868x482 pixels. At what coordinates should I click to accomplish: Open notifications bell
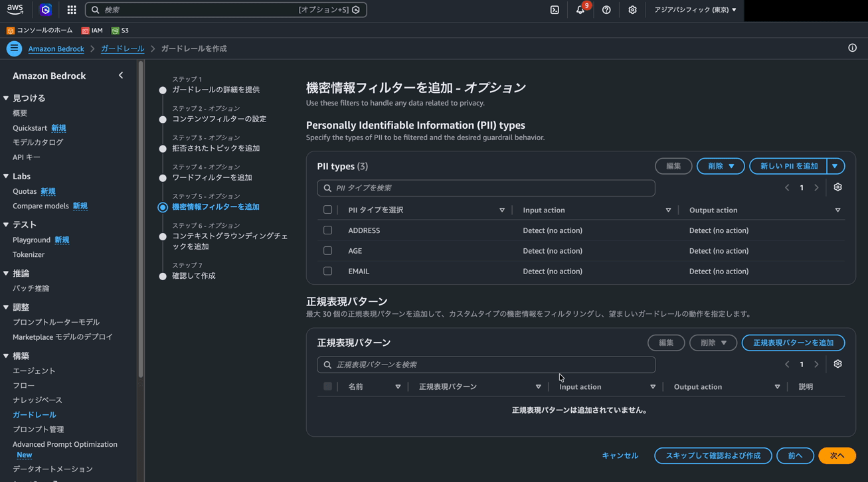[x=580, y=10]
